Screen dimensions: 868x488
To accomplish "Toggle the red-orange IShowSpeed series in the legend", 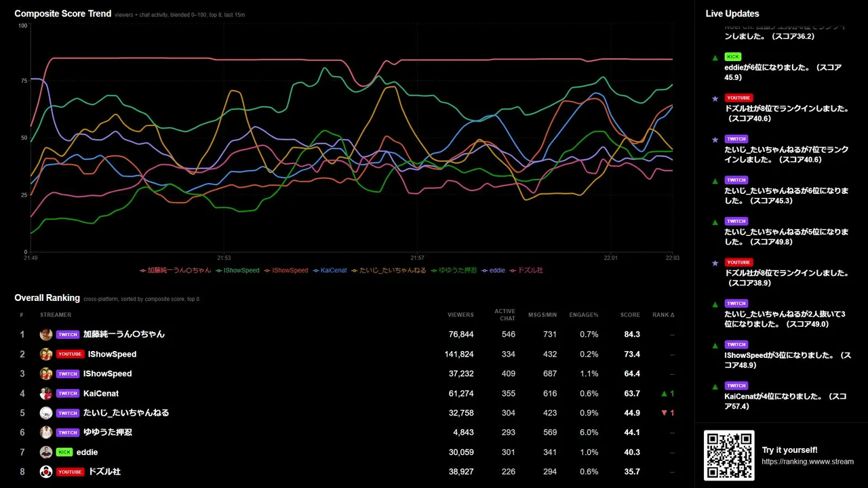I will point(286,270).
